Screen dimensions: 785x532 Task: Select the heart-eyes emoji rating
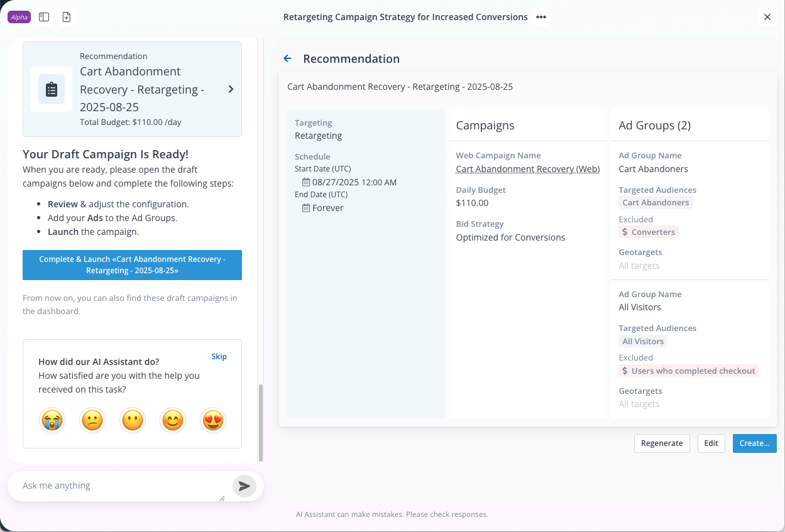click(x=212, y=420)
